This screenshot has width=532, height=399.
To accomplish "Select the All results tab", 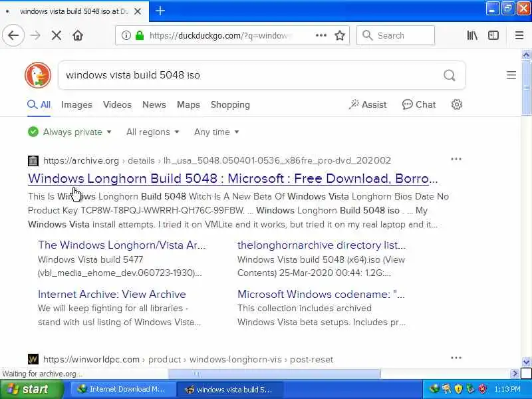I will (39, 104).
